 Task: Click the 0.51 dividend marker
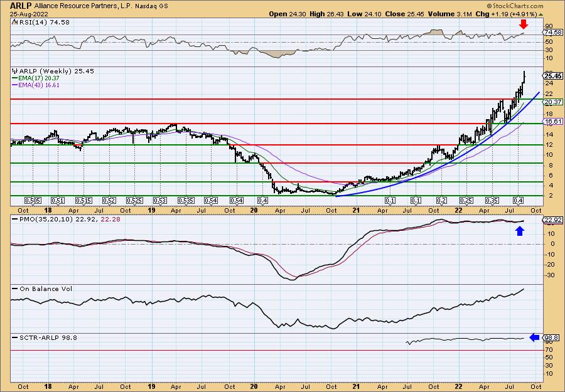click(58, 201)
